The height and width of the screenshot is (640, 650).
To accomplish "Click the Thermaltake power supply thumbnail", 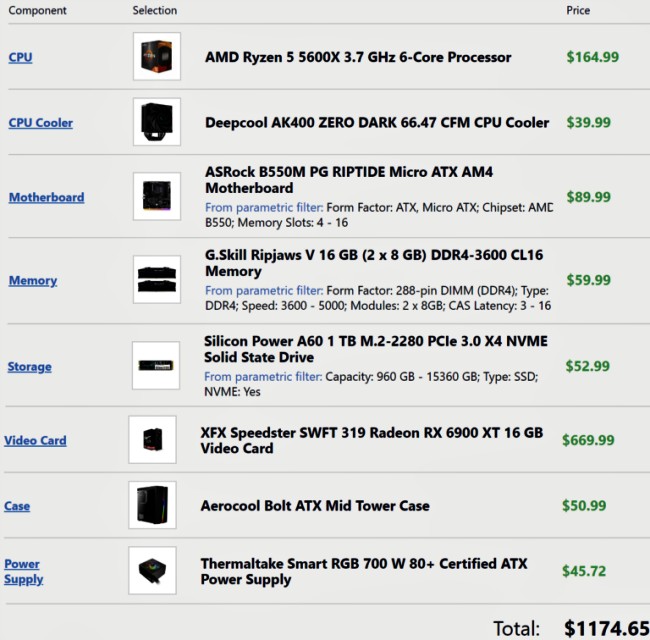I will 153,570.
